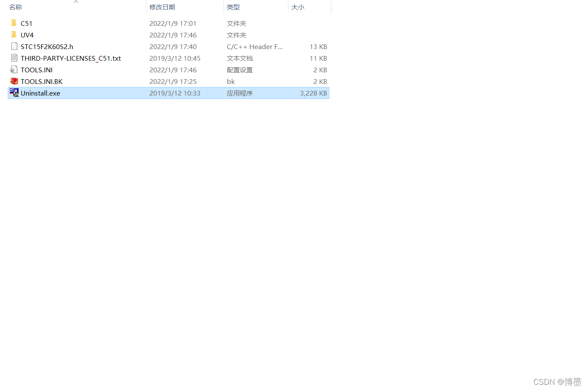Toggle sort arrow above the 名称 column

pyautogui.click(x=76, y=2)
